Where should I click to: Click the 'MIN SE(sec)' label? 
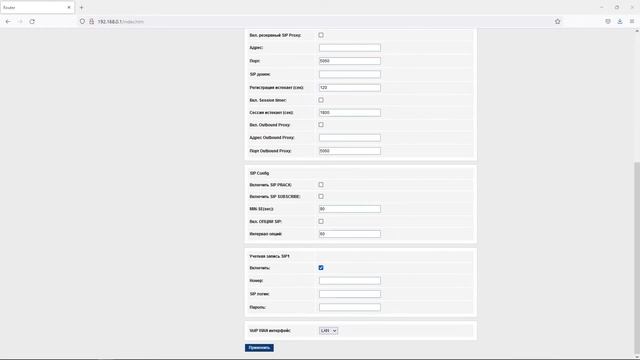click(261, 209)
